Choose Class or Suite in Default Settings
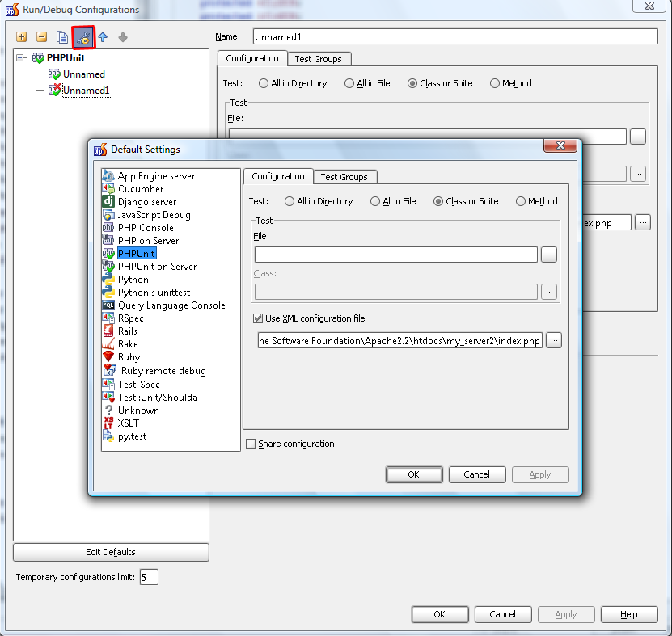672x636 pixels. click(438, 201)
